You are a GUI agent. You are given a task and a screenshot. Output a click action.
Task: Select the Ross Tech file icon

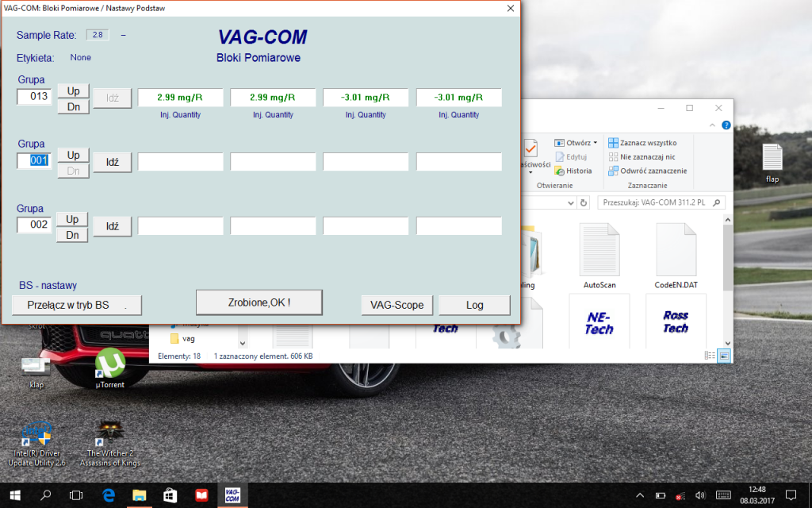click(x=676, y=322)
